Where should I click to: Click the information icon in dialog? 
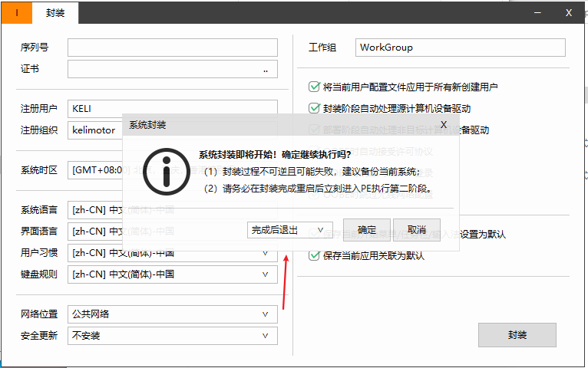click(x=167, y=172)
